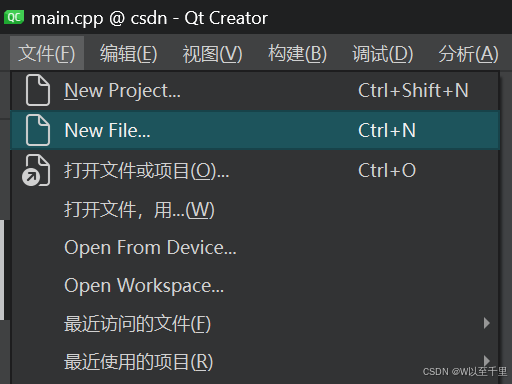This screenshot has width=512, height=384.
Task: Select 打开文件，用...(W) entry
Action: pyautogui.click(x=139, y=210)
